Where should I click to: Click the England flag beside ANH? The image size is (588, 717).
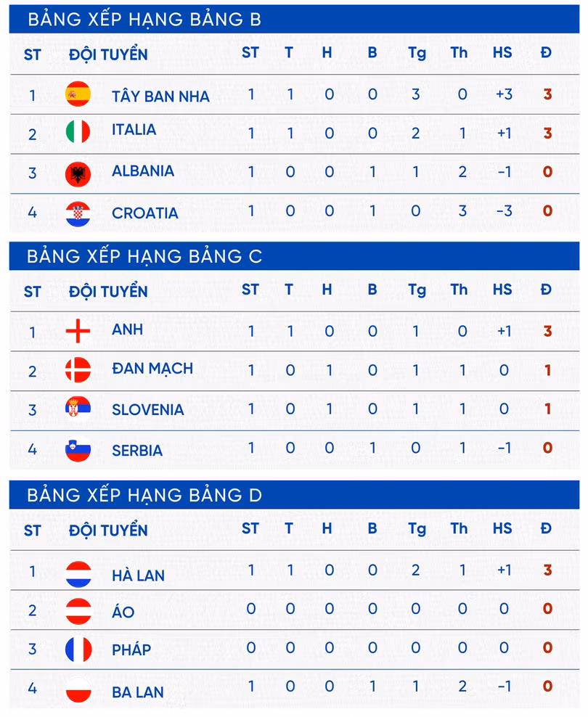(78, 331)
